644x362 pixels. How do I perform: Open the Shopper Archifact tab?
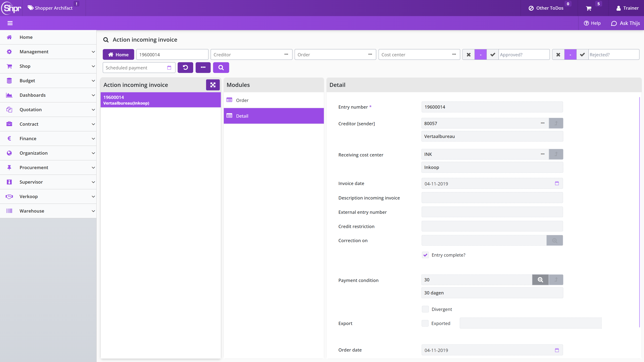50,8
